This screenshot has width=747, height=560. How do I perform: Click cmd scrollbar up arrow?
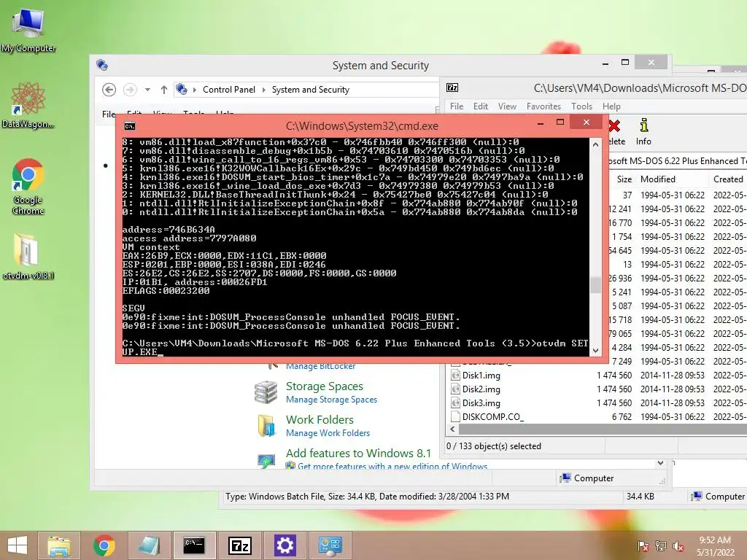pyautogui.click(x=595, y=144)
